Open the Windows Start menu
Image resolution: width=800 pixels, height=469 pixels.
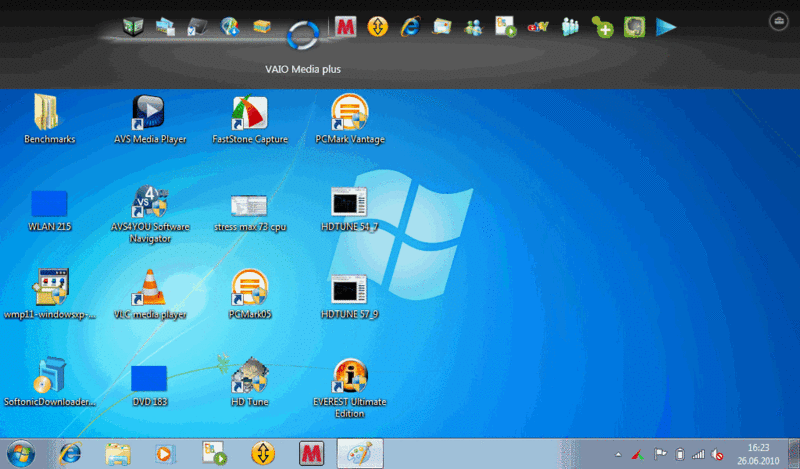21,454
